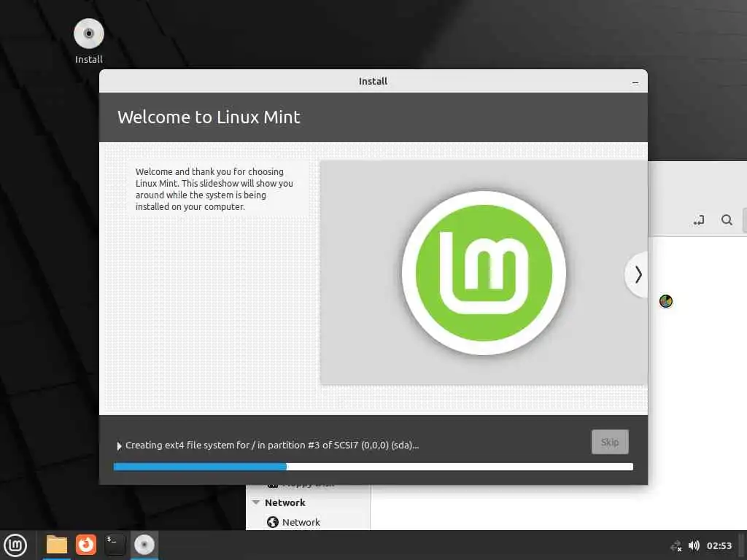Collapse the Network section in file manager
The width and height of the screenshot is (747, 560).
[256, 502]
